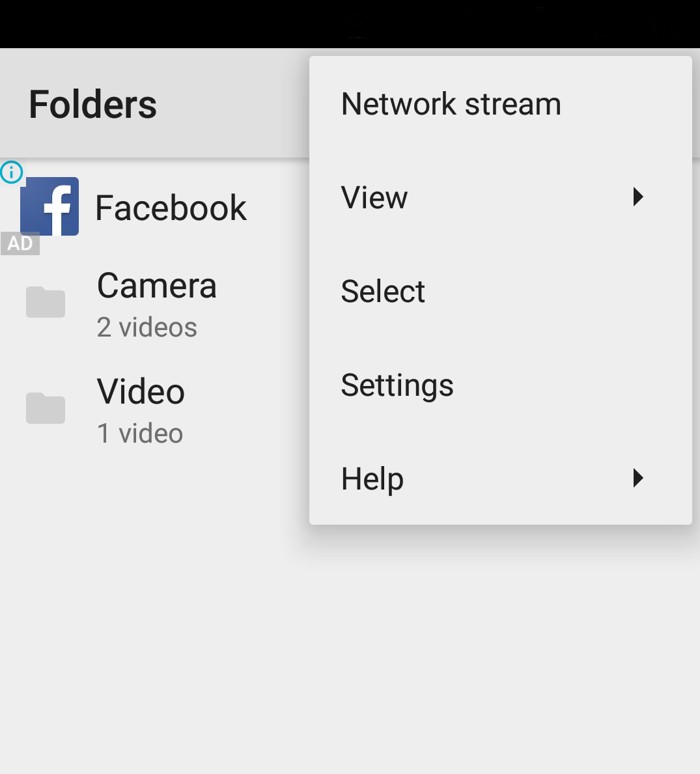The height and width of the screenshot is (774, 700).
Task: Tap the Folders title in header
Action: point(93,105)
